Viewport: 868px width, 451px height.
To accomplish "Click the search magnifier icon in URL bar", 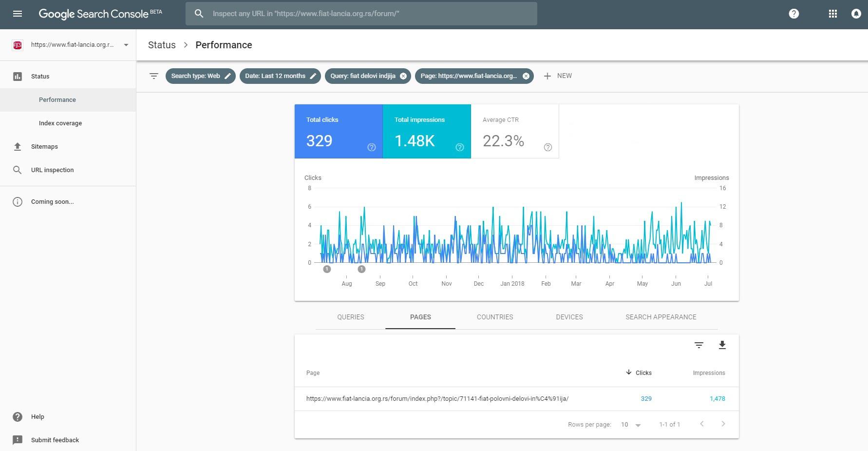I will click(x=199, y=14).
